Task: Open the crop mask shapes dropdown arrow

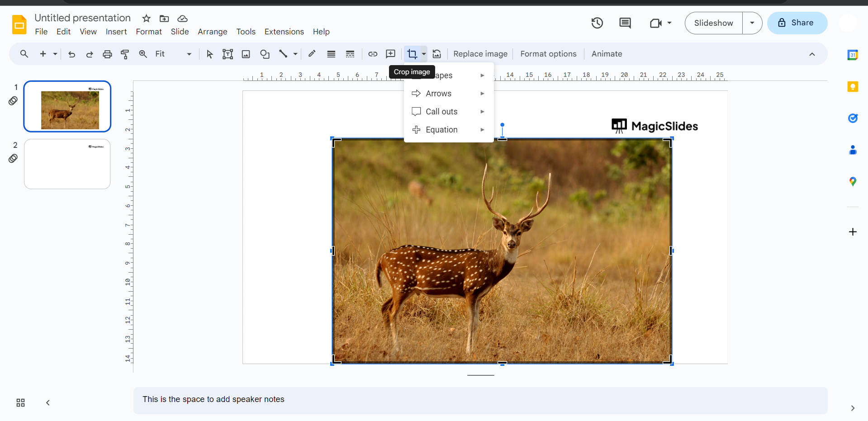Action: (424, 54)
